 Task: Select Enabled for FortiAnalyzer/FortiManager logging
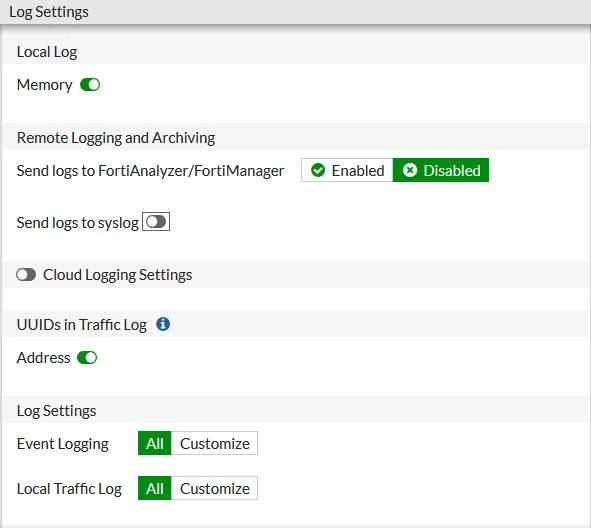coord(347,170)
